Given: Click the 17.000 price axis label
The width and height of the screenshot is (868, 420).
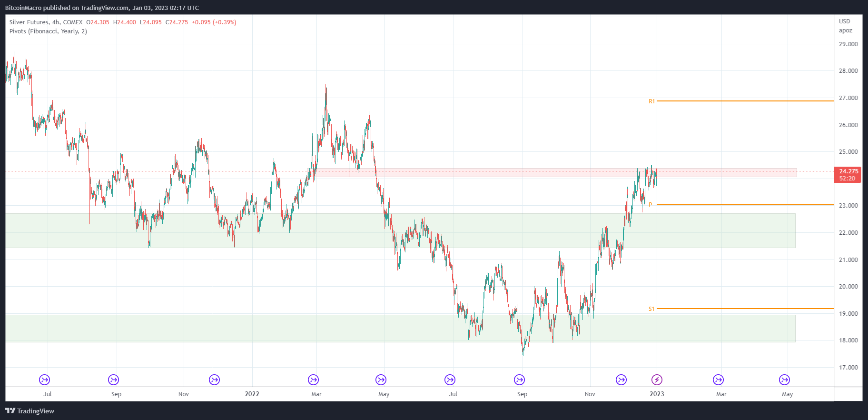Looking at the screenshot, I should (848, 368).
